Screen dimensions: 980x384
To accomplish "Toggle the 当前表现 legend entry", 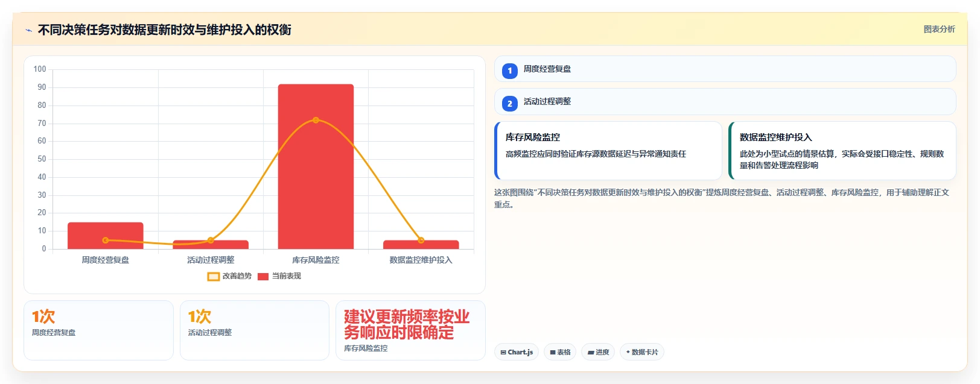I will pyautogui.click(x=279, y=276).
